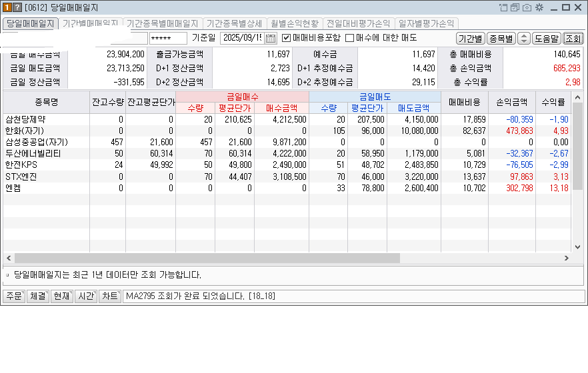Click the horizontal scrollbar thumb
Viewport: 588px width, 373px height.
coord(207,258)
